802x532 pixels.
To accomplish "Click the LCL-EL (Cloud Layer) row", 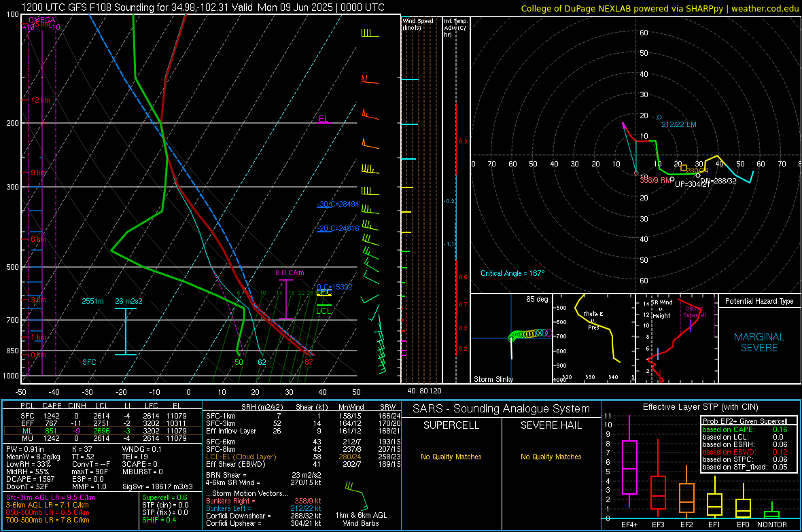I will 303,457.
